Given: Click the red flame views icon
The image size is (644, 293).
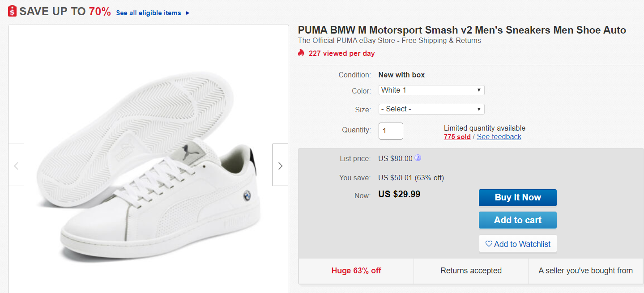Looking at the screenshot, I should 301,53.
